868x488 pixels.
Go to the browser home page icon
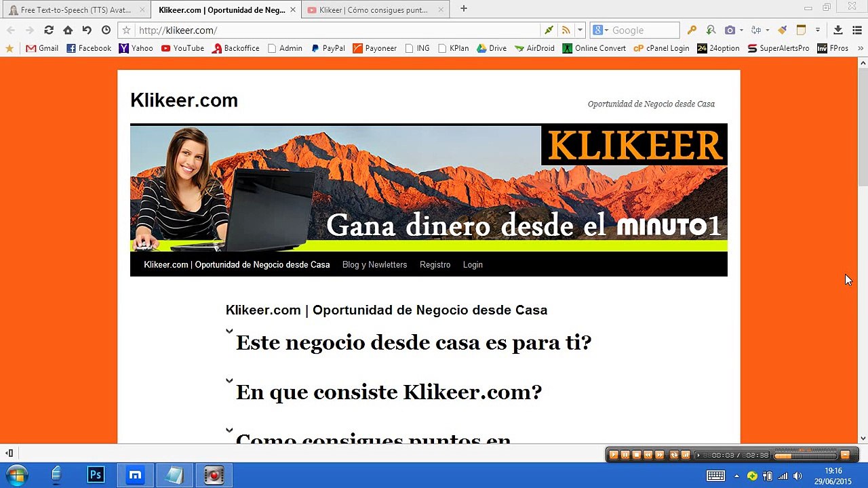pos(68,30)
